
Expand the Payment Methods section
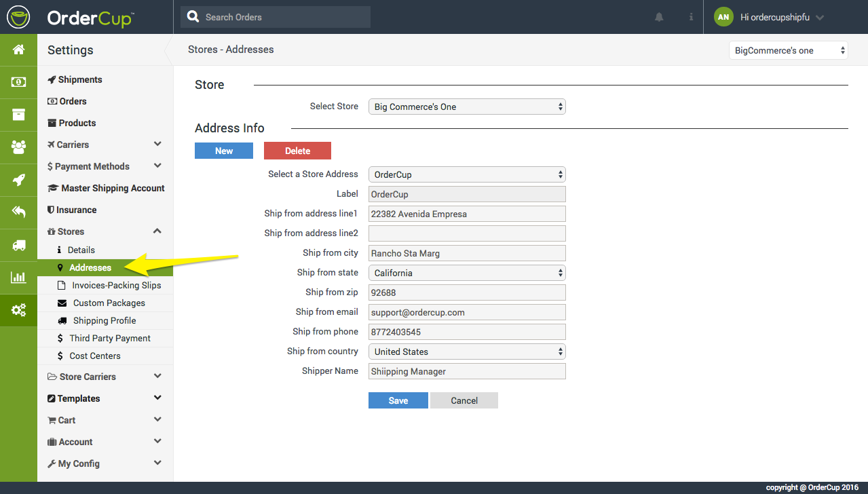[x=157, y=166]
